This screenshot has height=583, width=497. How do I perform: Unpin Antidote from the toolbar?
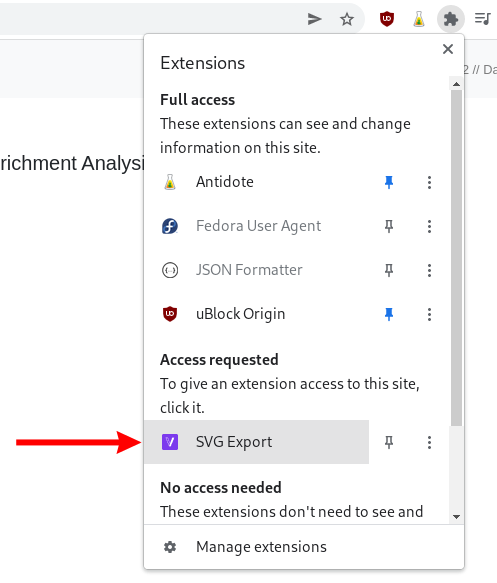(x=389, y=182)
